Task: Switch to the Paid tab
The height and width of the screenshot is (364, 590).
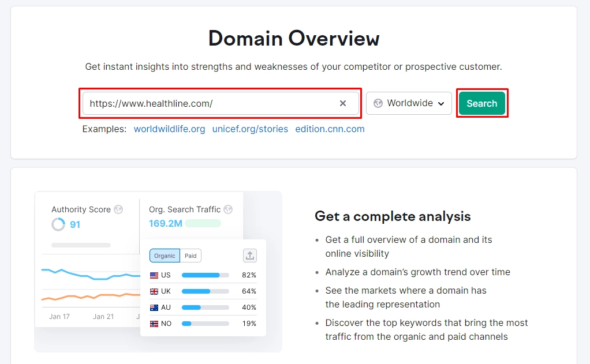Action: (x=191, y=256)
